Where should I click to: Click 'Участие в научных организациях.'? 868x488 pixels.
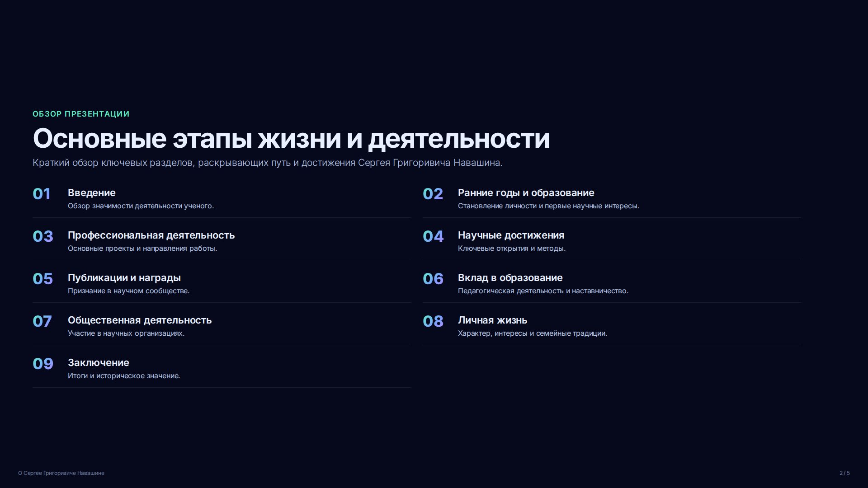coord(126,333)
